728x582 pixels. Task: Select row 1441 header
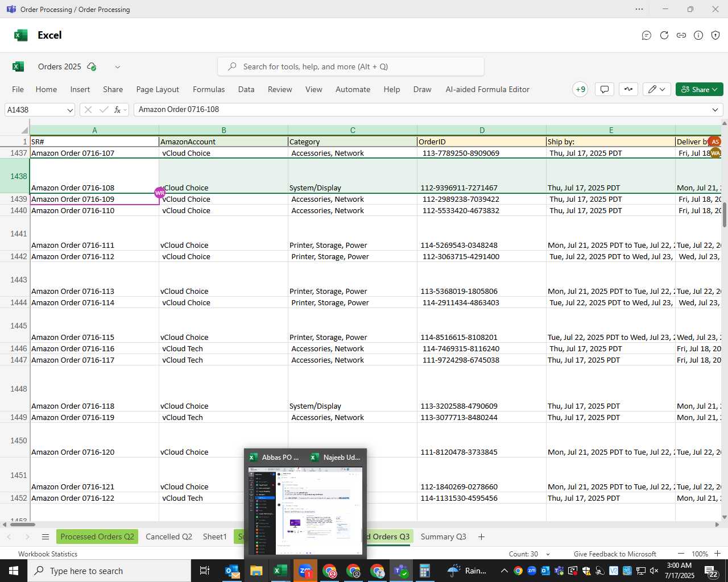click(x=15, y=234)
